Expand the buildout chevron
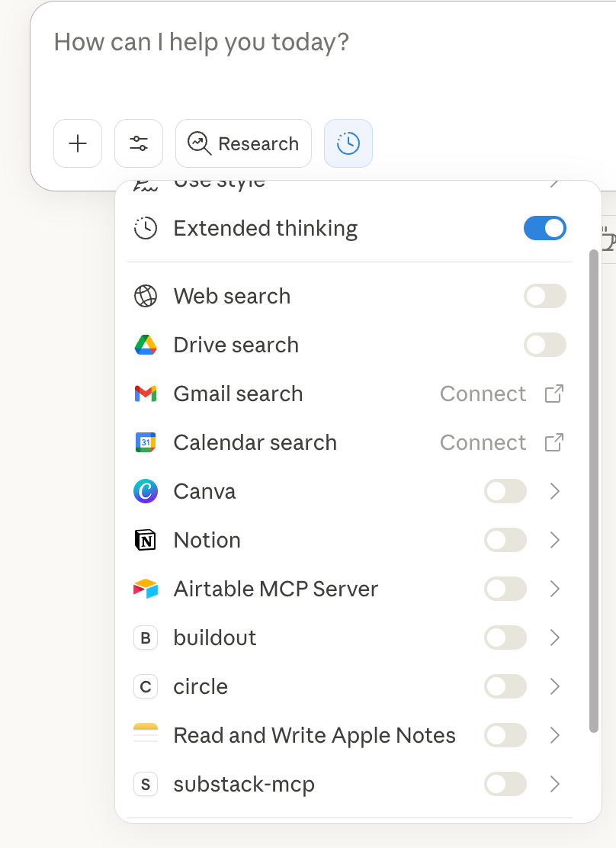The height and width of the screenshot is (848, 616). tap(554, 638)
